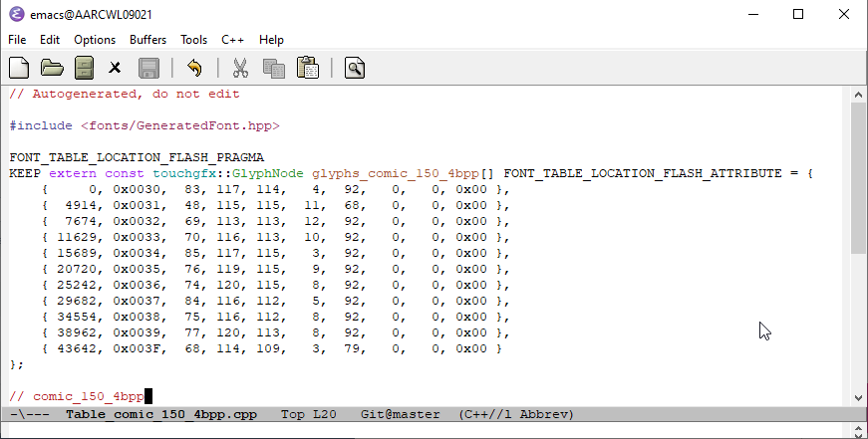Click the value 0x003F in the last row
Viewport: 868px width, 439px height.
137,348
